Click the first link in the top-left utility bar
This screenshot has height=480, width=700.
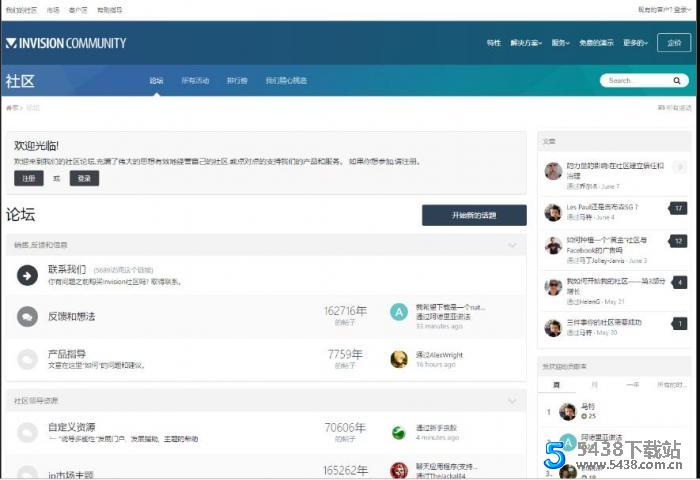tap(21, 10)
